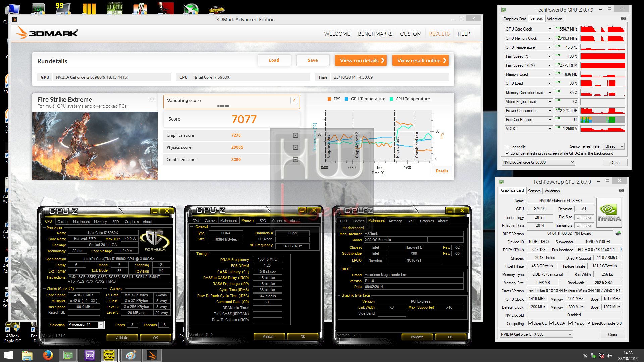Open GPU Temperature sensor dropdown
Viewport: 644px width, 362px height.
coord(550,47)
